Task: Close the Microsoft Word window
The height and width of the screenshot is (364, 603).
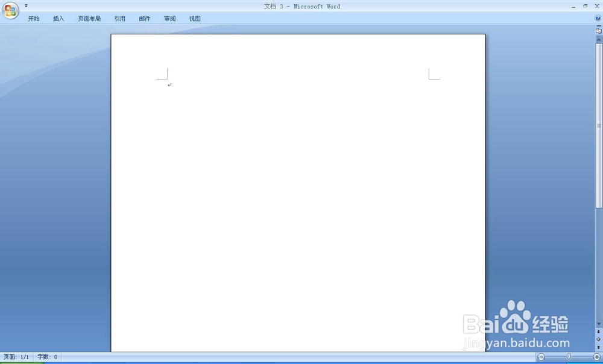Action: click(597, 6)
